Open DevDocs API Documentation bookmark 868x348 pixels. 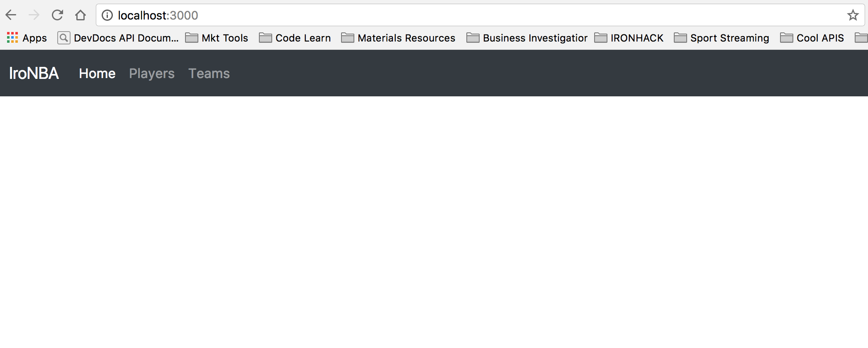pyautogui.click(x=118, y=38)
